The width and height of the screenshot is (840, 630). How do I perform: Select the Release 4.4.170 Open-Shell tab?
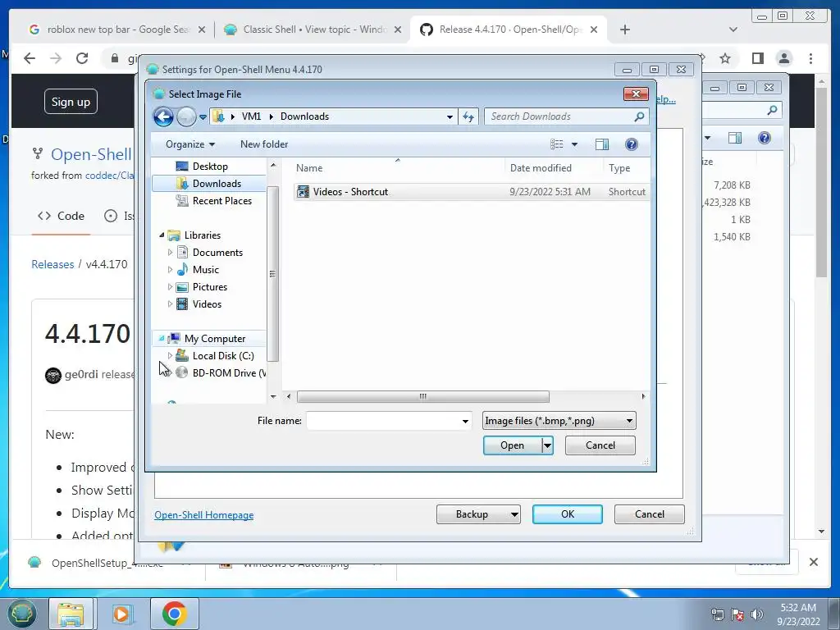point(509,30)
